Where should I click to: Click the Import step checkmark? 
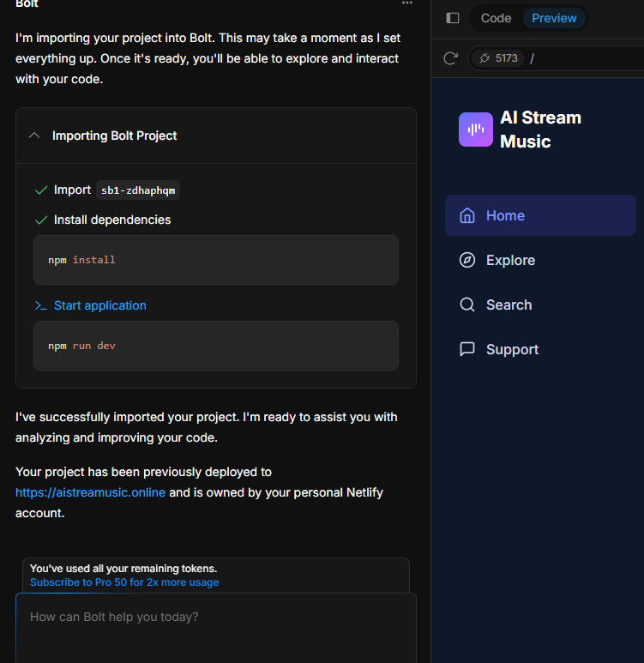(x=41, y=190)
